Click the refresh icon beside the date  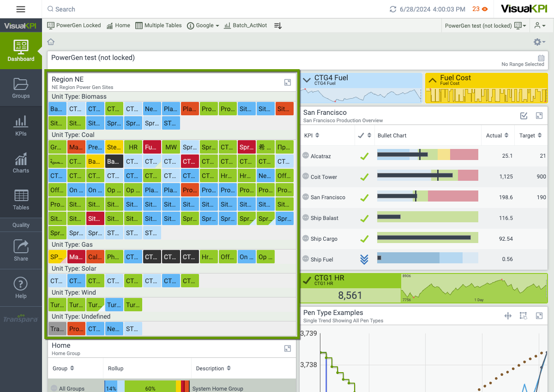393,9
